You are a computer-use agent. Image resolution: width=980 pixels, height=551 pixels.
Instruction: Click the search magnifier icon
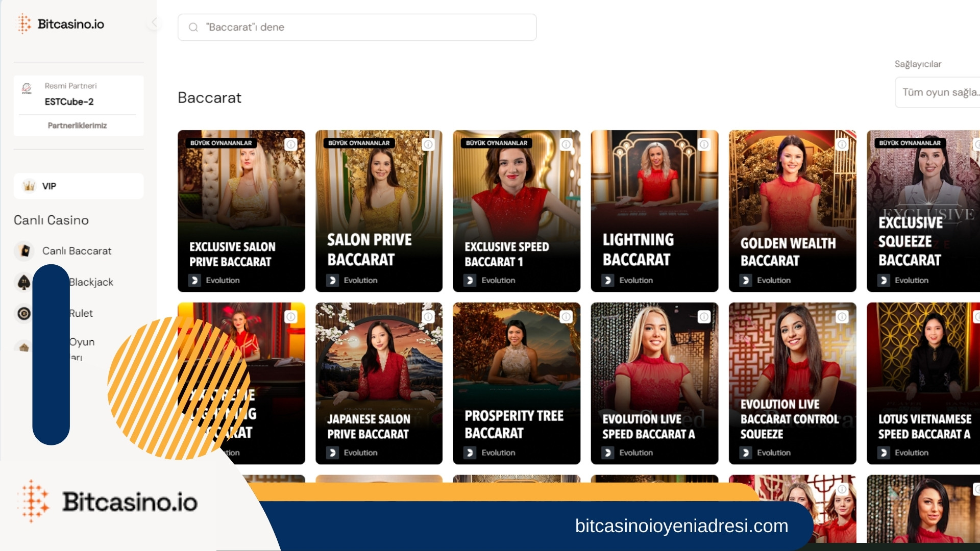coord(193,27)
